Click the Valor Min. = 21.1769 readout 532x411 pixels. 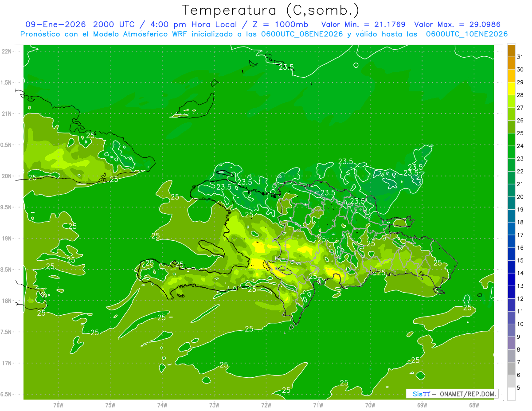[x=363, y=24]
